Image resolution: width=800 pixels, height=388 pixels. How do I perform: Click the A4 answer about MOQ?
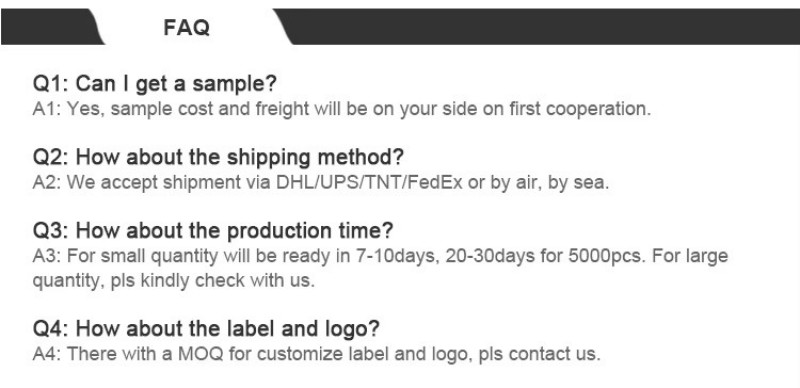pyautogui.click(x=316, y=354)
